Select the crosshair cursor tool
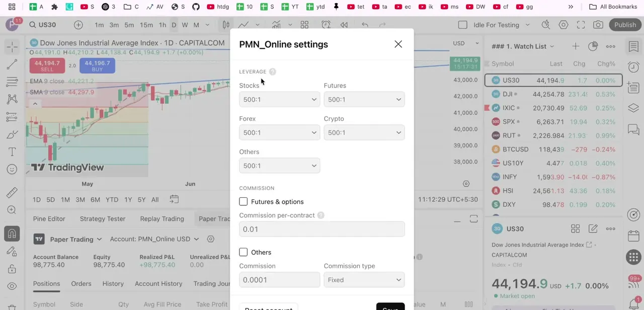The width and height of the screenshot is (644, 310). pyautogui.click(x=12, y=47)
